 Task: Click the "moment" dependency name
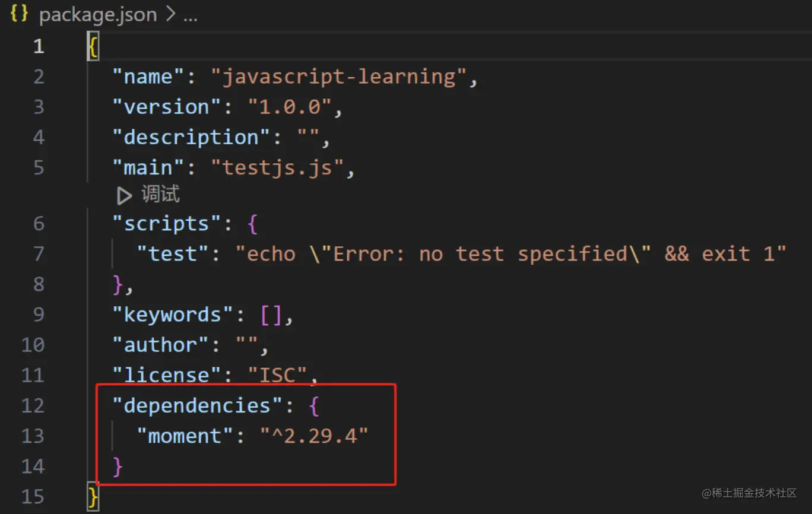185,436
